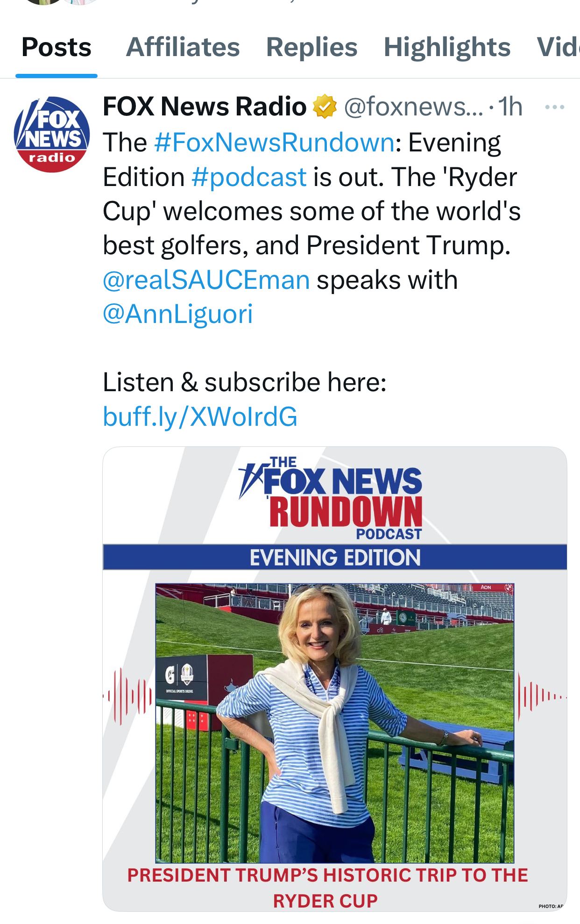
Task: Open the Highlights tab
Action: (447, 47)
